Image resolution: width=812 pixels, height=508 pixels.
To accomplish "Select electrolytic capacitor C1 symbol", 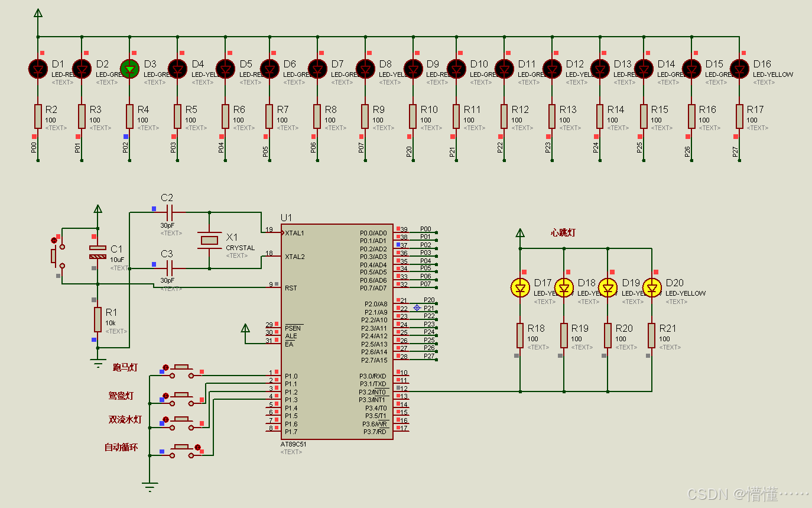I will (x=98, y=253).
